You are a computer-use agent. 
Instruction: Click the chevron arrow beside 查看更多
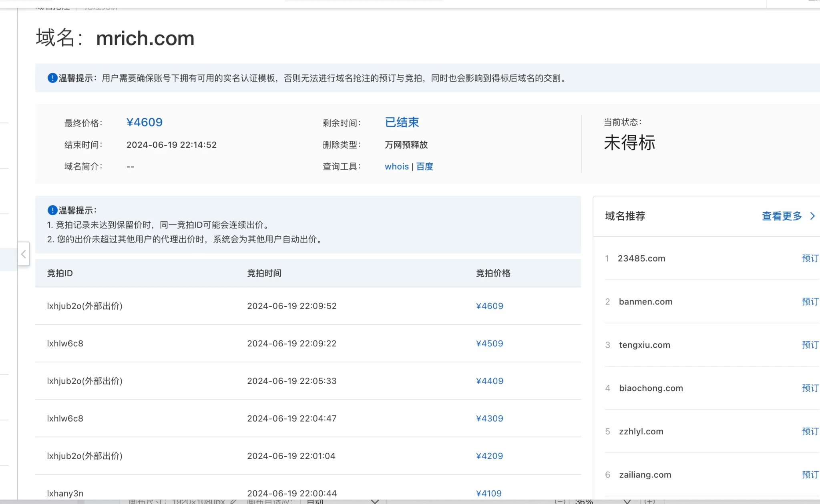click(812, 216)
